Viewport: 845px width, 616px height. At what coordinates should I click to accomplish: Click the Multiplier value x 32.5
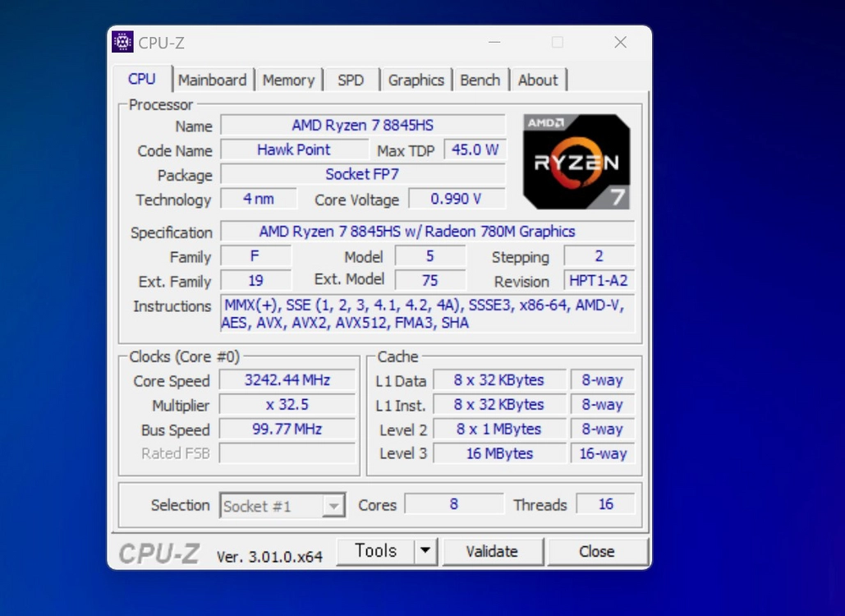coord(287,404)
